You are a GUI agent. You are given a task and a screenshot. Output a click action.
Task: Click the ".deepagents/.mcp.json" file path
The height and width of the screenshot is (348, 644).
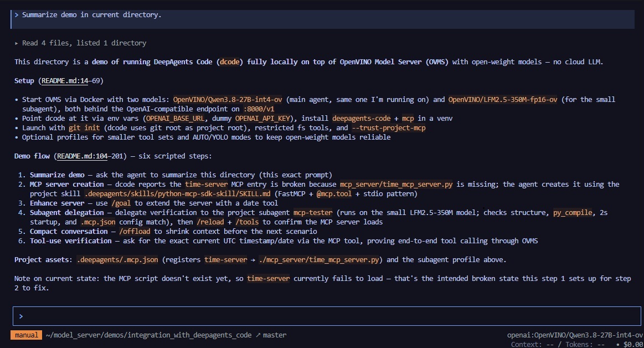tap(117, 260)
